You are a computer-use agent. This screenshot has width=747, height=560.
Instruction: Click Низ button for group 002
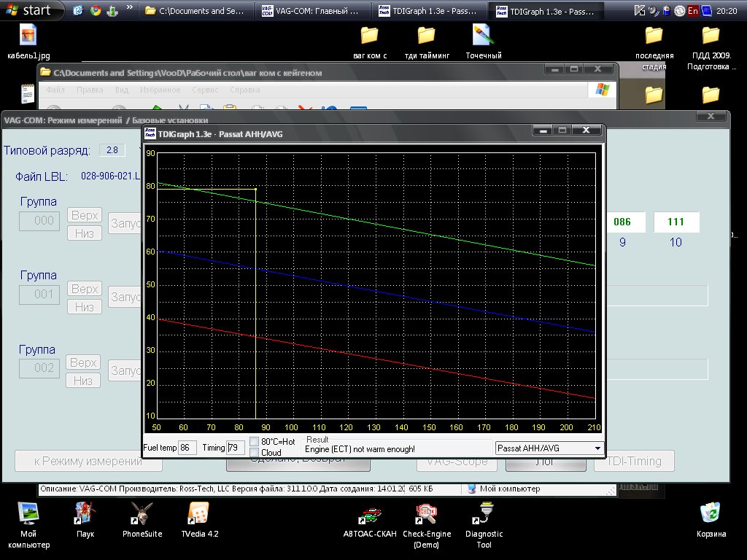coord(83,381)
